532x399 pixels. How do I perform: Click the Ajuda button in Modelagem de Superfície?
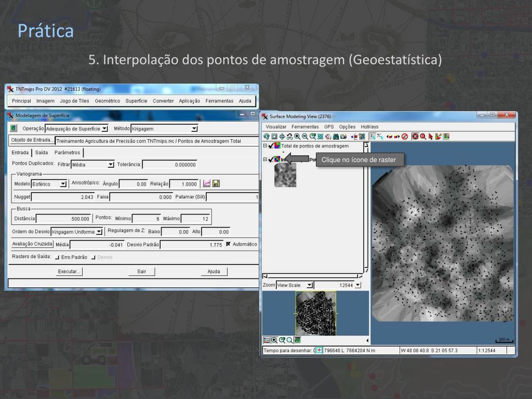tap(214, 271)
